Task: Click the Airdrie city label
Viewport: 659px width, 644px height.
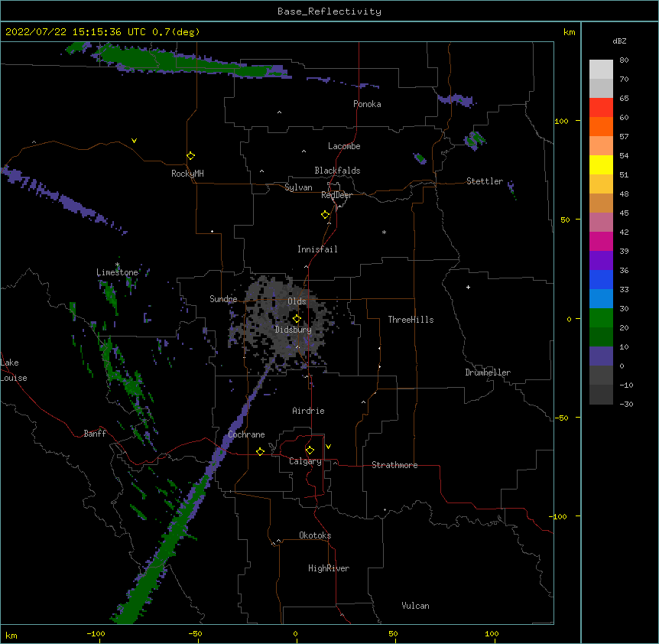Action: [x=308, y=411]
